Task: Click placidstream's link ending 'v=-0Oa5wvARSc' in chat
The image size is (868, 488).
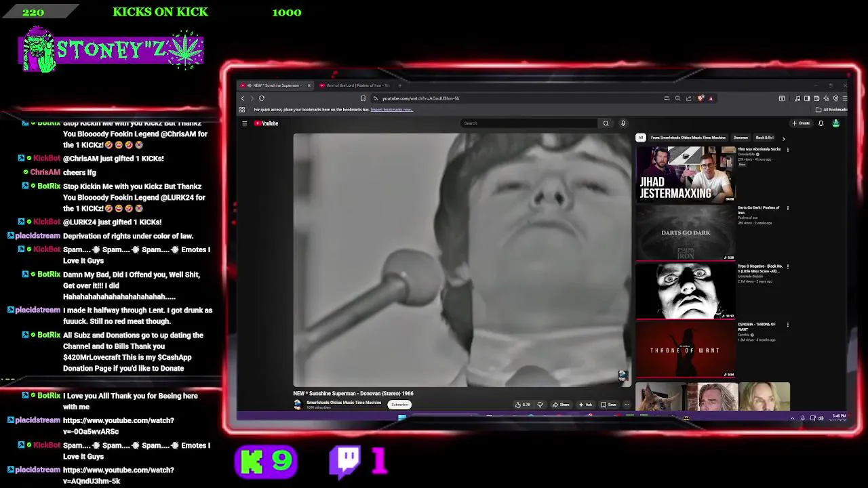Action: tap(119, 426)
